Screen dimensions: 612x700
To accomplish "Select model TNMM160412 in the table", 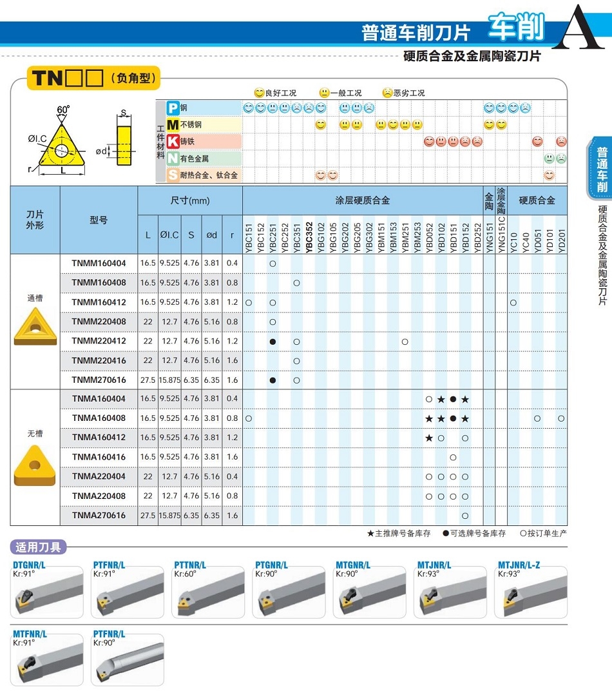I will [99, 302].
